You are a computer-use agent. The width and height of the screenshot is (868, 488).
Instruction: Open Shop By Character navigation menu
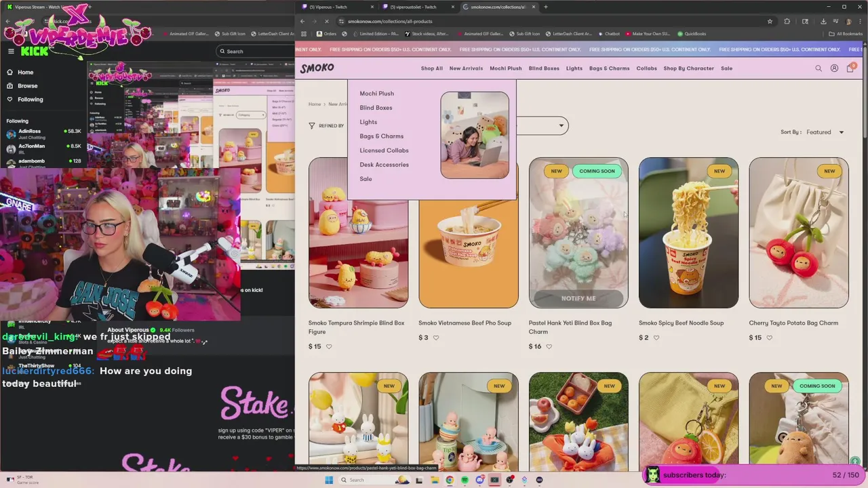[x=688, y=68]
